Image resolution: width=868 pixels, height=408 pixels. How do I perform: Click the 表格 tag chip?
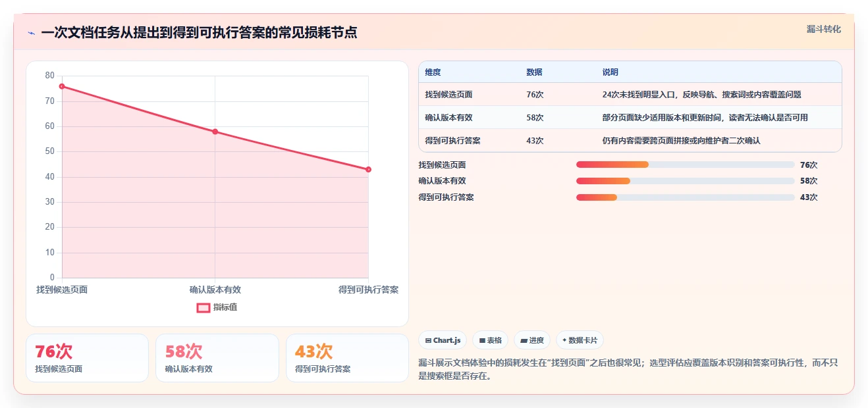tap(490, 340)
